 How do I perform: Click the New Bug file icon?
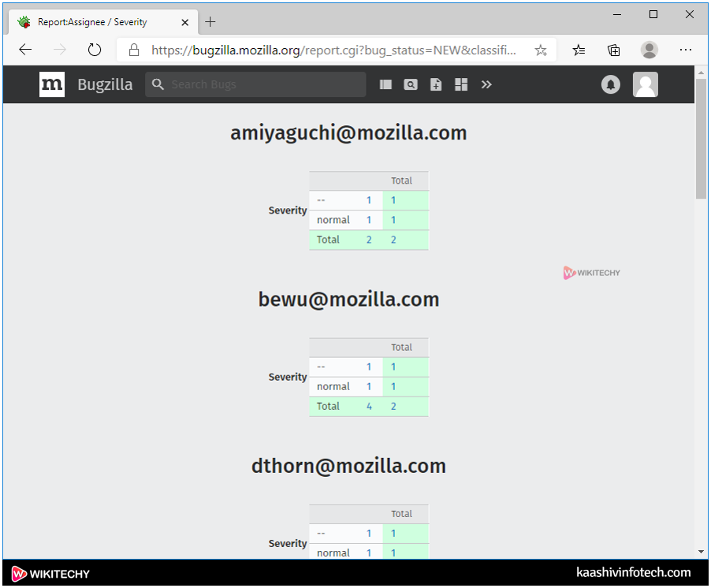(x=436, y=84)
